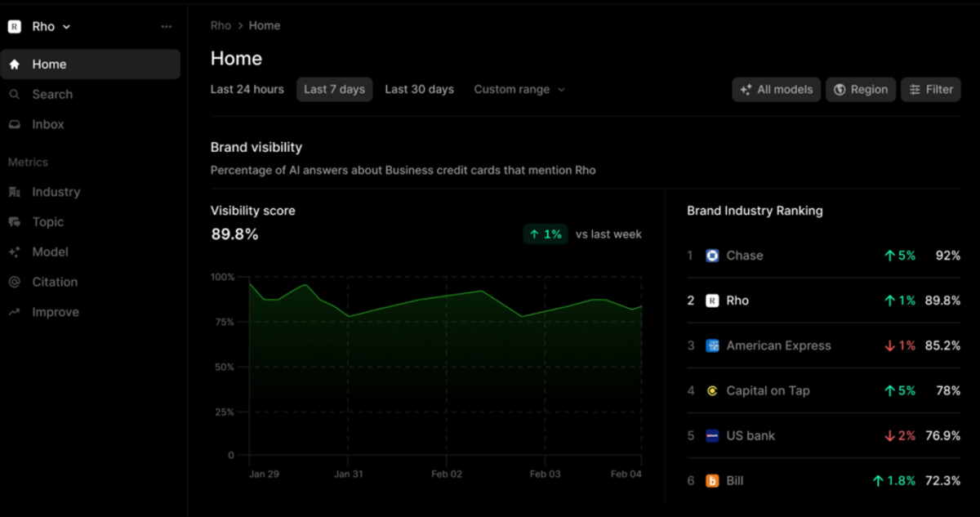Click the Industry metrics icon
The image size is (980, 517).
[x=16, y=192]
